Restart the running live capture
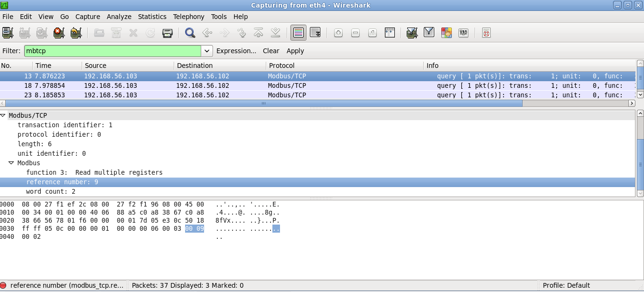The image size is (644, 292). click(x=76, y=33)
